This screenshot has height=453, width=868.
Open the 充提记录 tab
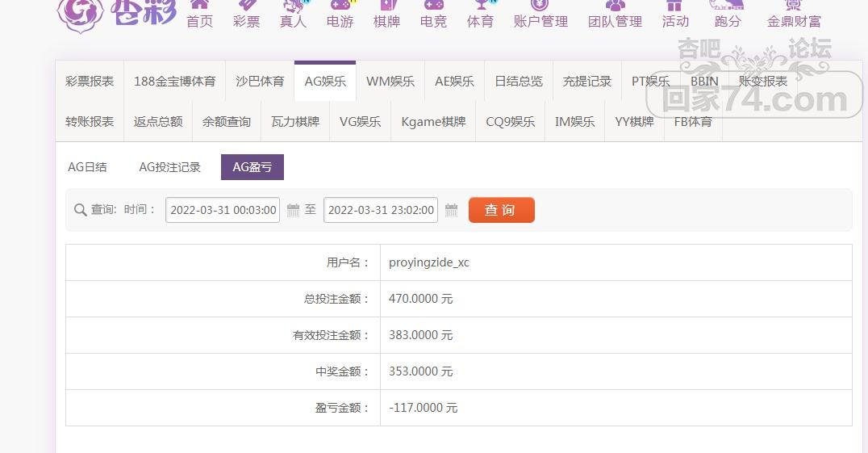pos(586,82)
